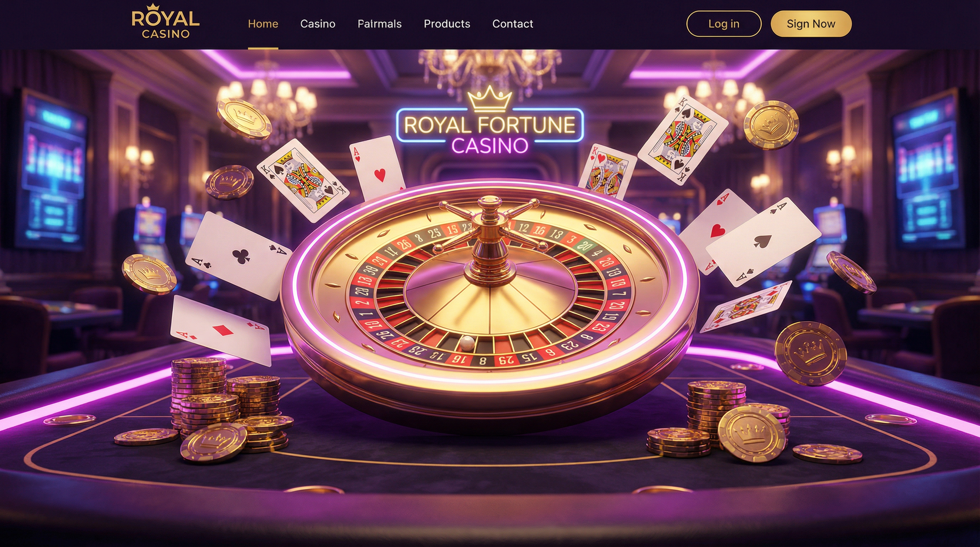The image size is (980, 547).
Task: Click the neon Royal Fortune Casino sign
Action: click(490, 132)
